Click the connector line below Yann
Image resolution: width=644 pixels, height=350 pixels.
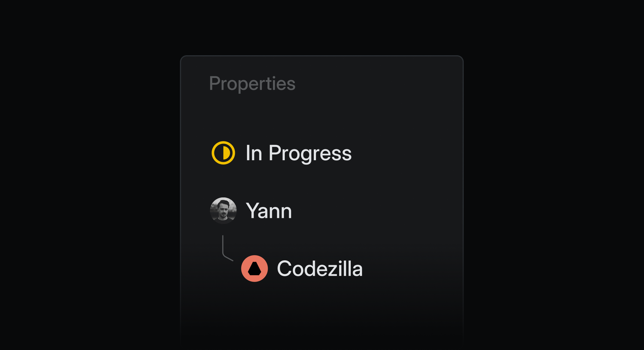[x=227, y=248]
